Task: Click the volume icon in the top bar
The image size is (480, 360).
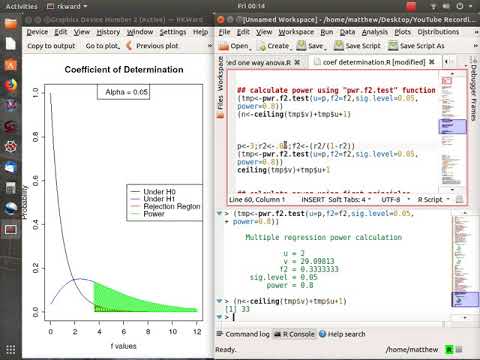Action: point(446,6)
